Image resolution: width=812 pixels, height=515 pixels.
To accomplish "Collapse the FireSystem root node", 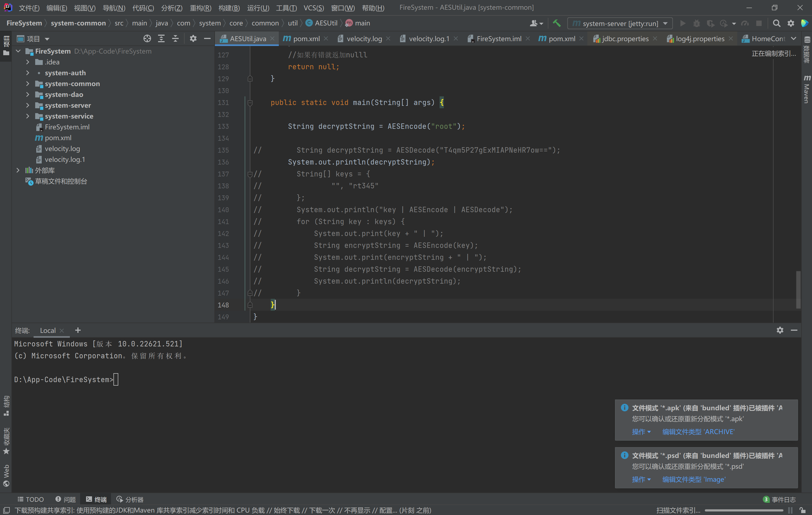I will click(19, 51).
